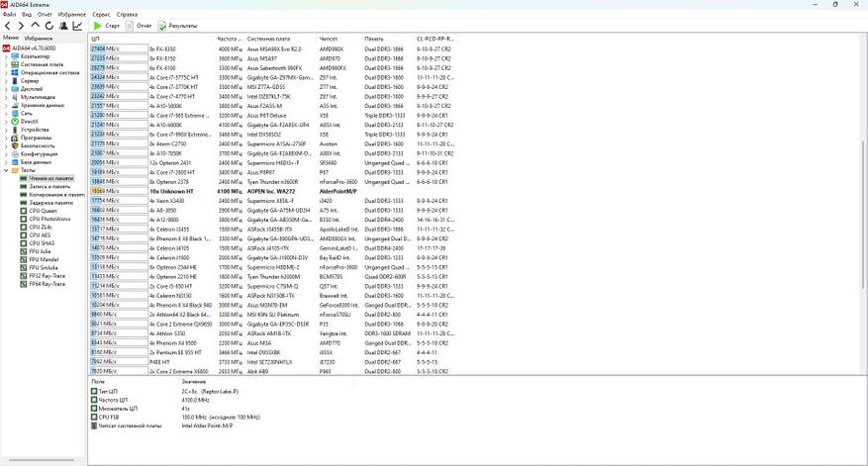Image resolution: width=868 pixels, height=466 pixels.
Task: Switch to the Меню sidebar tab
Action: (11, 38)
